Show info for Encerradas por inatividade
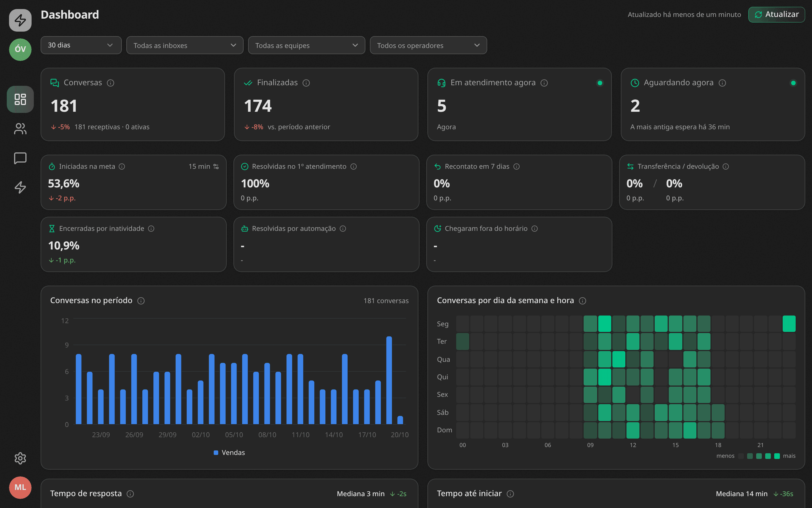Viewport: 812px width, 508px height. [151, 229]
